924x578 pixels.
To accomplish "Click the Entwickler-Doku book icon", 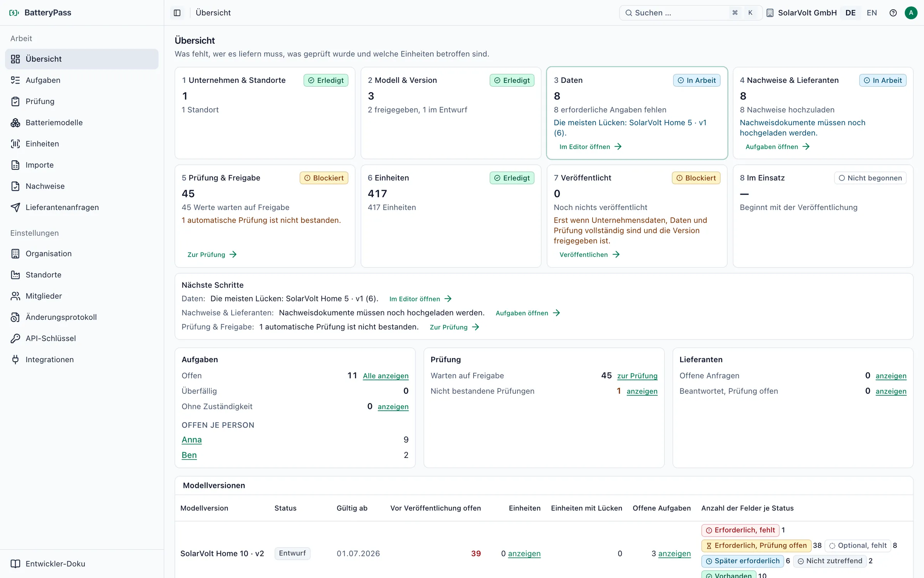I will point(15,564).
